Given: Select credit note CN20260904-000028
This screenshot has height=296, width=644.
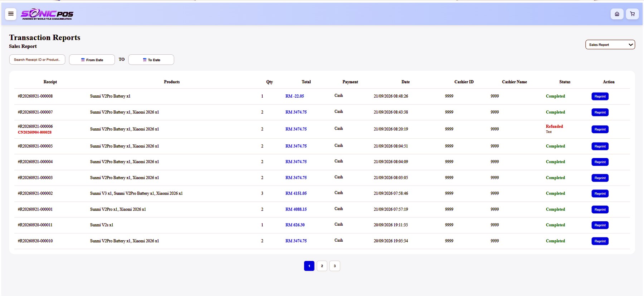Looking at the screenshot, I should 35,132.
